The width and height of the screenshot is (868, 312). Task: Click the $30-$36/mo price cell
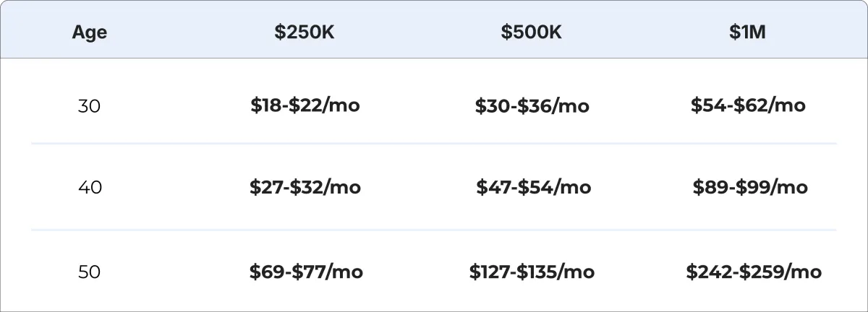click(x=532, y=106)
